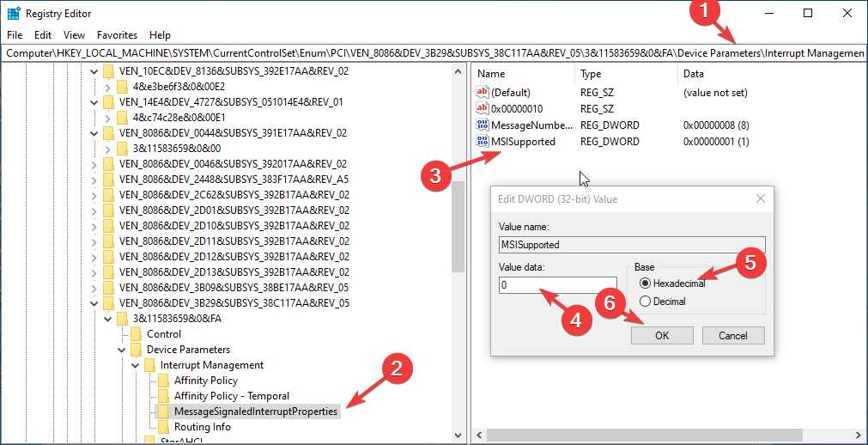
Task: Select the VEN_8086&DEV_3B09 folder icon
Action: tap(108, 288)
